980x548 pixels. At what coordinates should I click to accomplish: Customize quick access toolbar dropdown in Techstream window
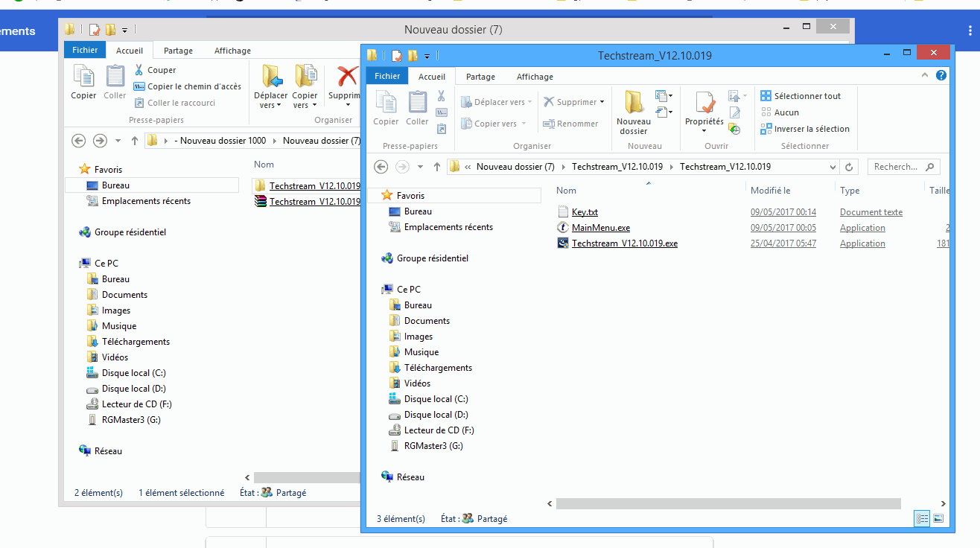pos(427,56)
